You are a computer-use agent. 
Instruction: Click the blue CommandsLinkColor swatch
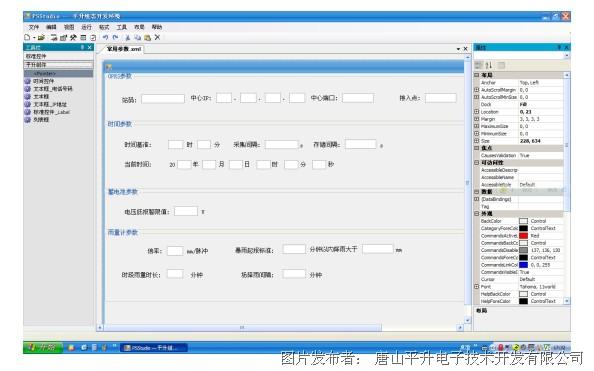[x=524, y=265]
